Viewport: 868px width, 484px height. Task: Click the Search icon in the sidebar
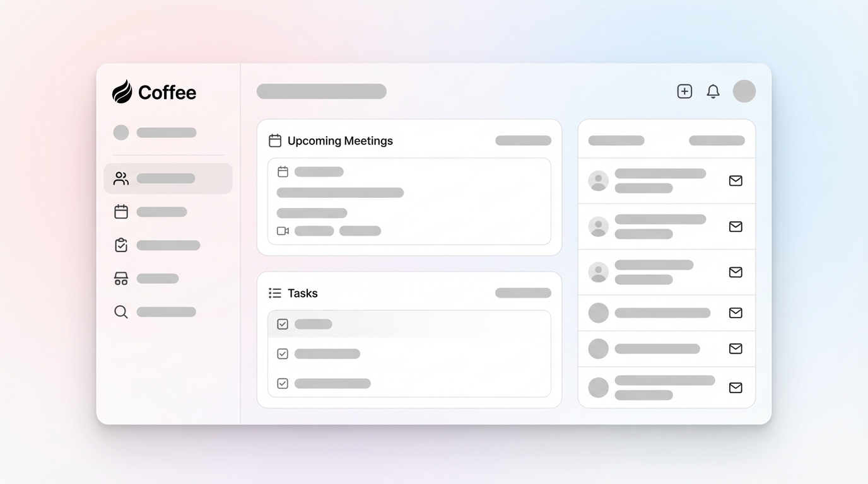pos(120,311)
